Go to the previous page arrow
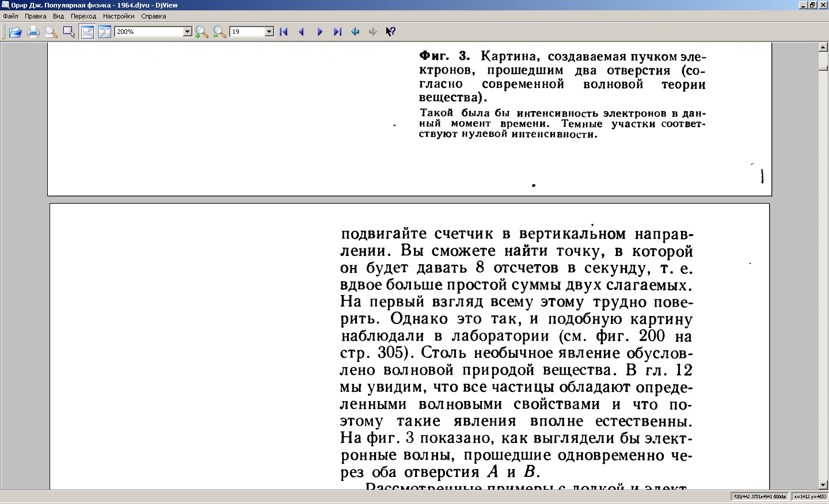 [x=302, y=32]
